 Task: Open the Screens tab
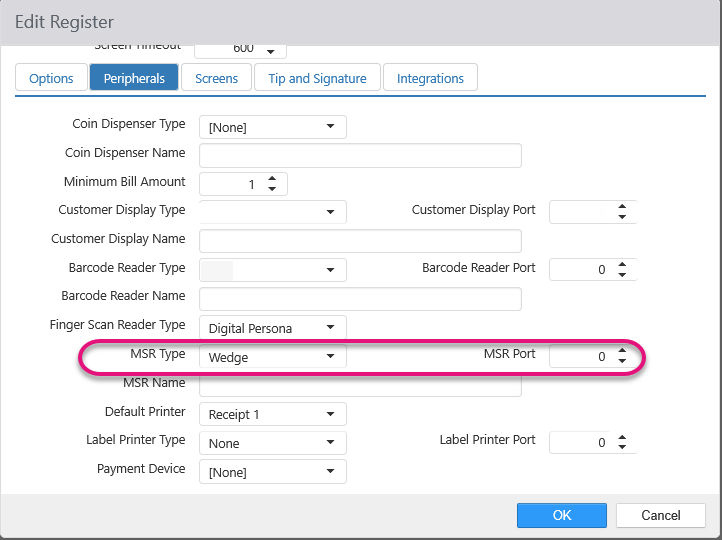tap(216, 78)
